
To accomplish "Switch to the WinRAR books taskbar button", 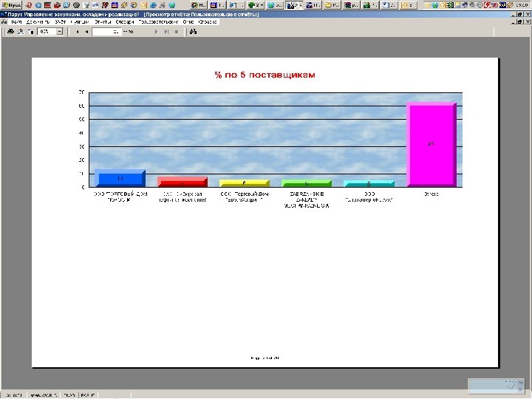I will point(352,5).
